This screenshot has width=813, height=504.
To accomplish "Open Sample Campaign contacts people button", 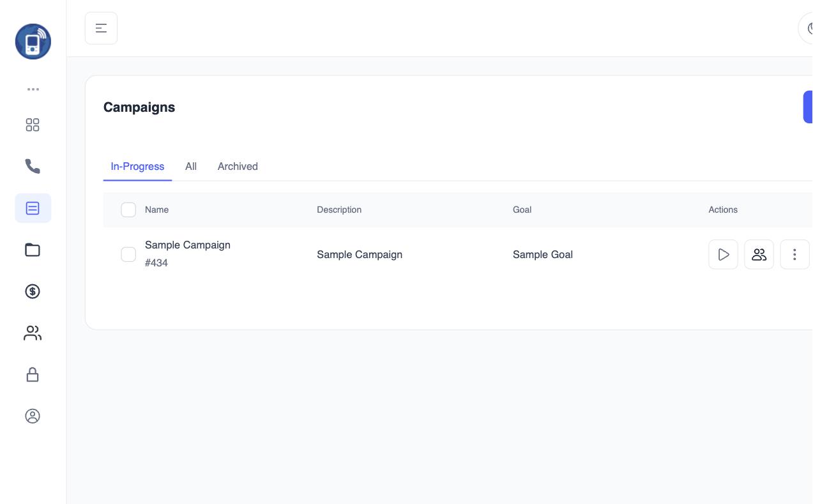I will (x=759, y=254).
